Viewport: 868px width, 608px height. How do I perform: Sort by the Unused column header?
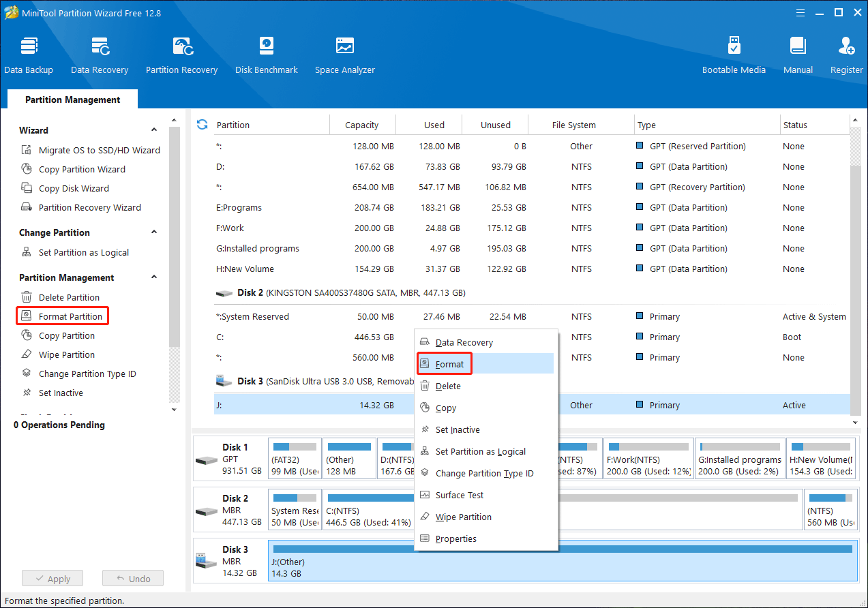coord(495,125)
